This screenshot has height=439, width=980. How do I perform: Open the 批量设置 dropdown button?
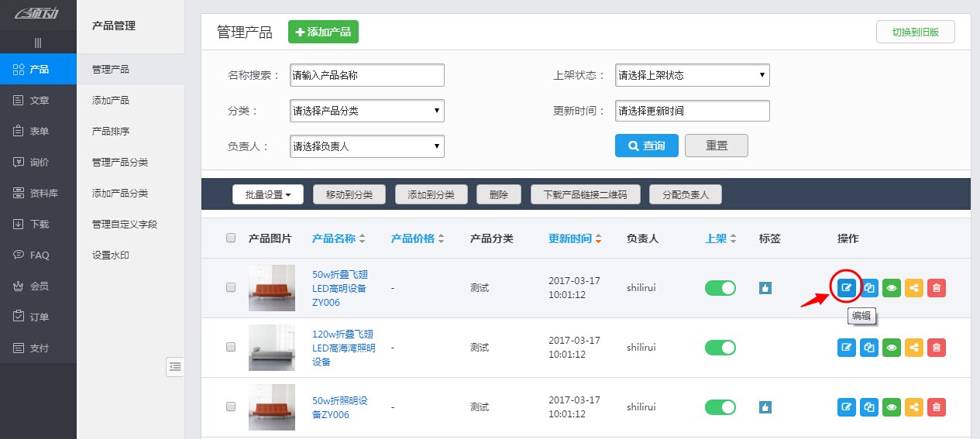pyautogui.click(x=267, y=195)
